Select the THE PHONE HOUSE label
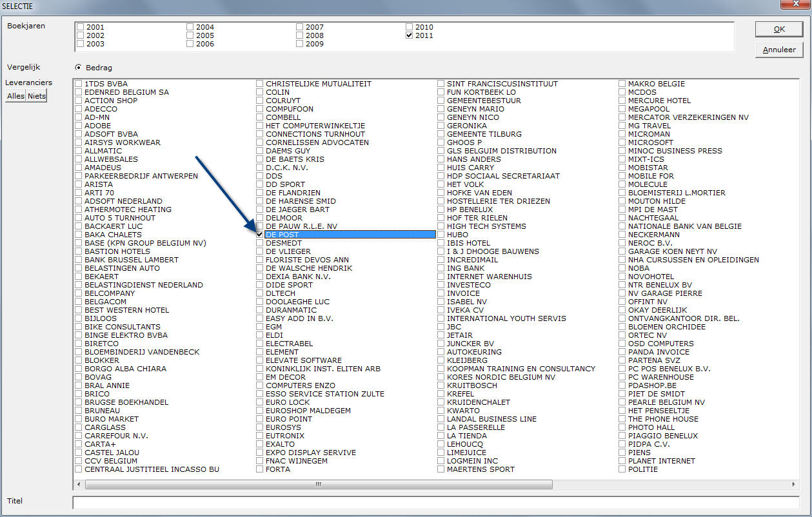Screen dimensions: 812x517 (663, 419)
